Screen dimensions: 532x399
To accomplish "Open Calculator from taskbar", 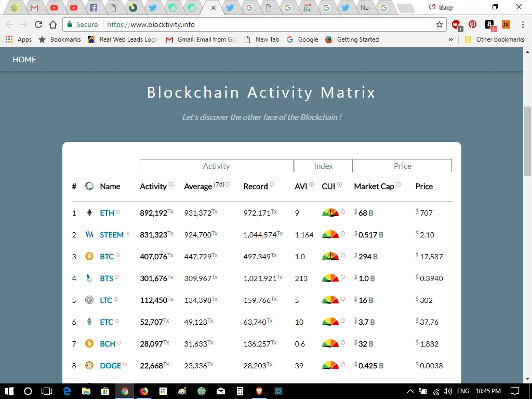I will coord(240,391).
